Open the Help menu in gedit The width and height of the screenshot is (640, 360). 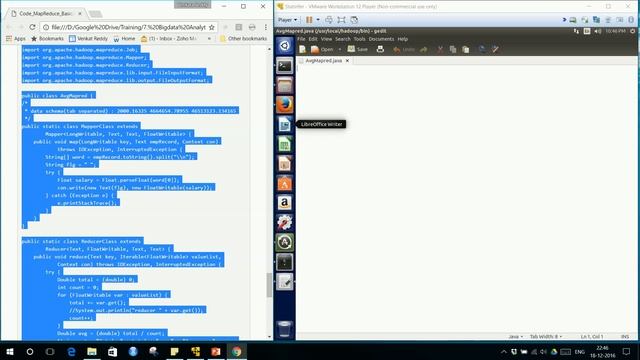[x=403, y=39]
